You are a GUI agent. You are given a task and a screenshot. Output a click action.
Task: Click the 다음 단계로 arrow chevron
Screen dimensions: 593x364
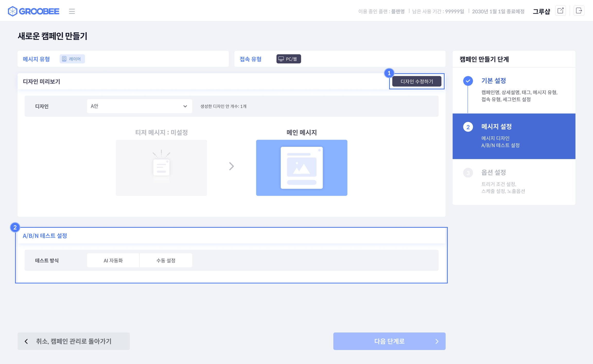437,341
